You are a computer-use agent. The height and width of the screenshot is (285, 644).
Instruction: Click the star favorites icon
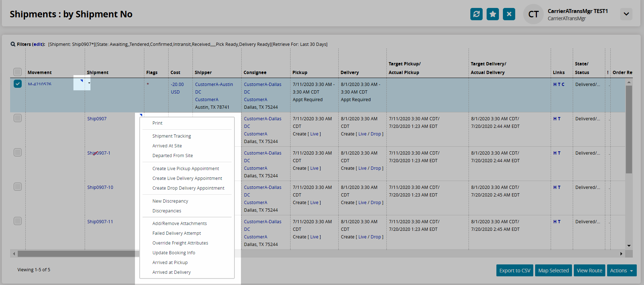click(x=492, y=14)
